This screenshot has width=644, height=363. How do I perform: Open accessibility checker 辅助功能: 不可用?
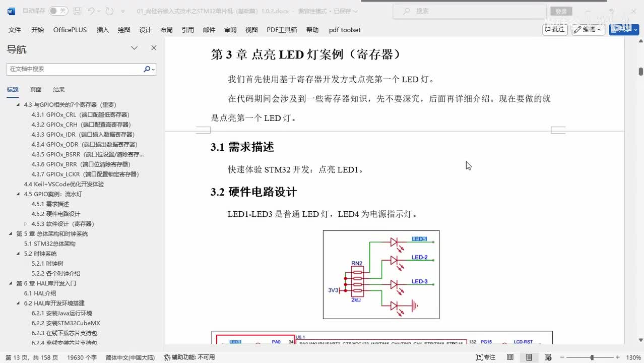coord(189,357)
